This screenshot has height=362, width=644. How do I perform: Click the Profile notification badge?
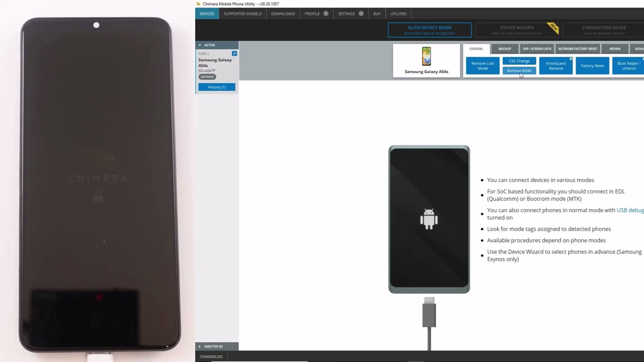[x=326, y=14]
